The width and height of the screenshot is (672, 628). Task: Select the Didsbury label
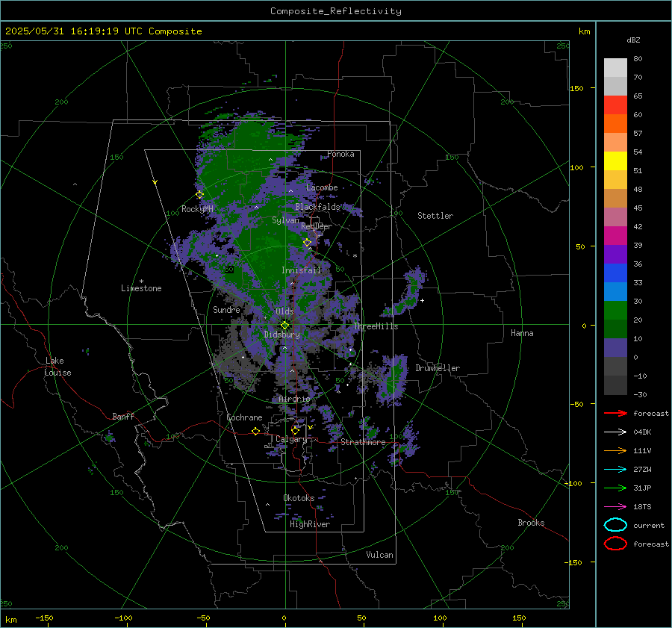(x=282, y=335)
